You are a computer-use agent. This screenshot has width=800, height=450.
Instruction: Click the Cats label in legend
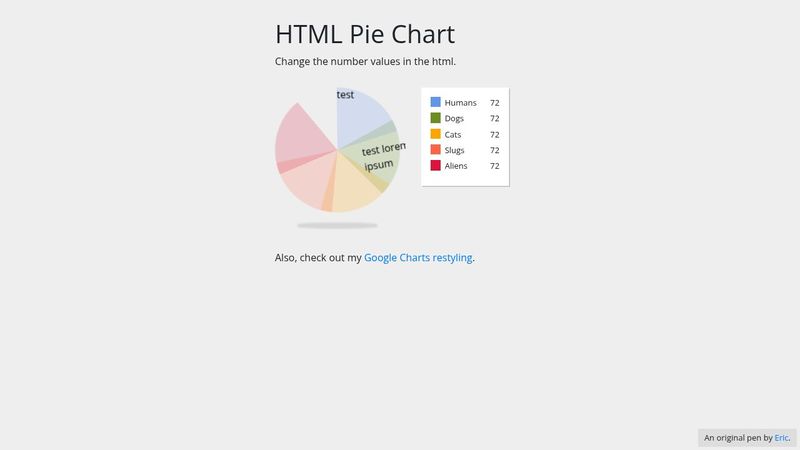click(453, 134)
